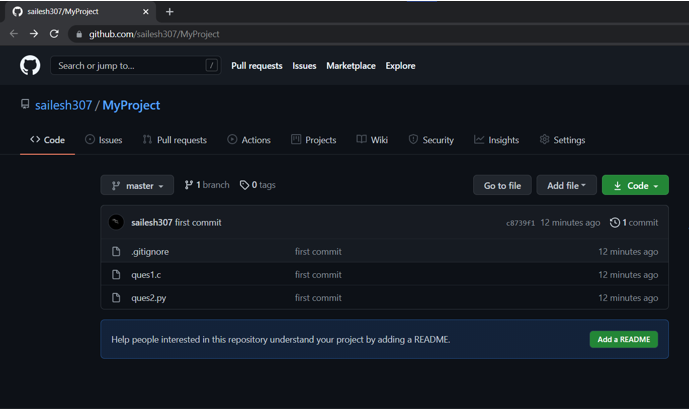
Task: Open the ques1.c file
Action: pos(146,275)
